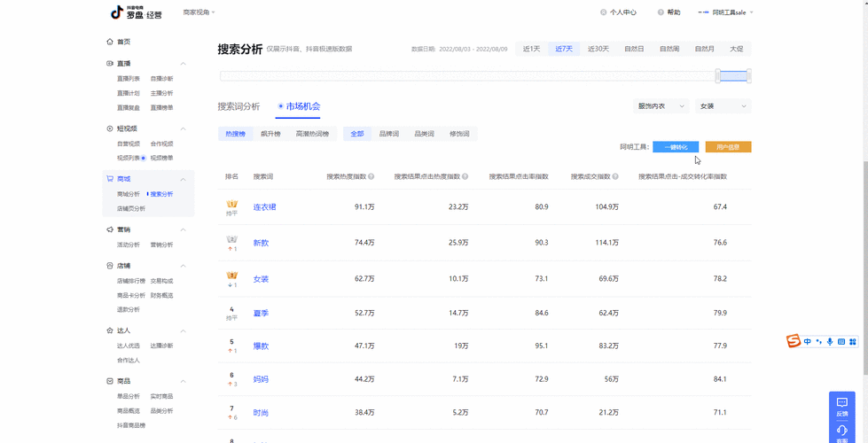Click the left handle of date range slider
Screen dimensions: 868x443
718,76
